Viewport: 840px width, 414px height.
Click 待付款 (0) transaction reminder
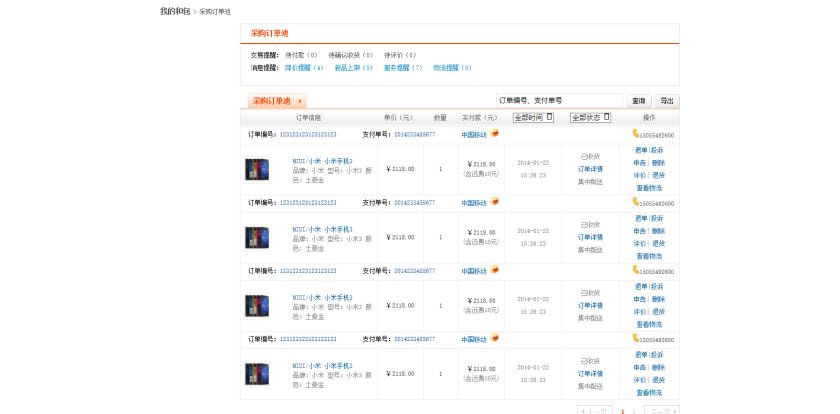click(301, 55)
